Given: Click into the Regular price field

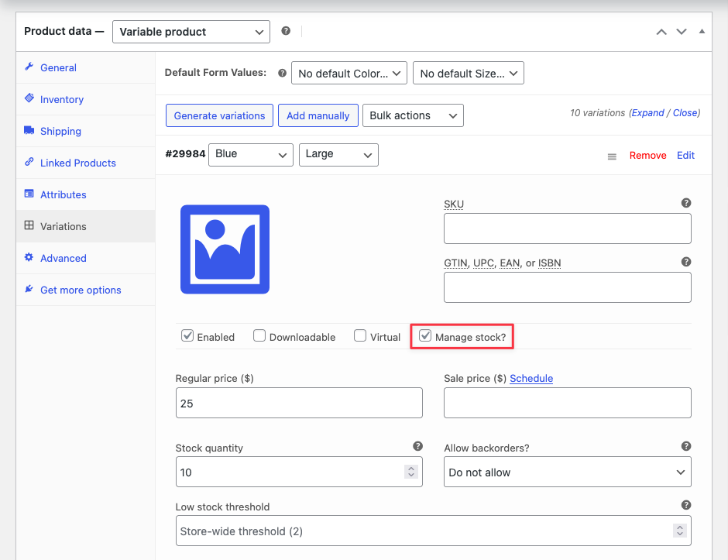Looking at the screenshot, I should [x=299, y=403].
